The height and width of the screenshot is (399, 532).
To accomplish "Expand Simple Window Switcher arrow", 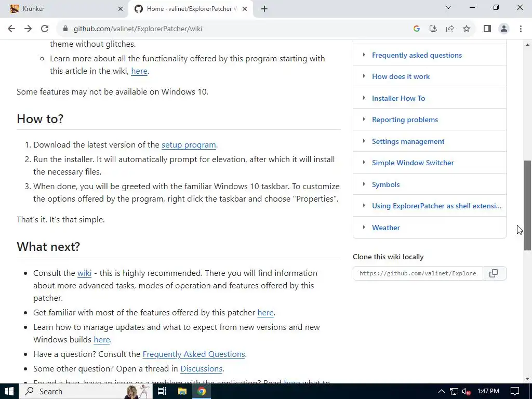I will (x=364, y=163).
